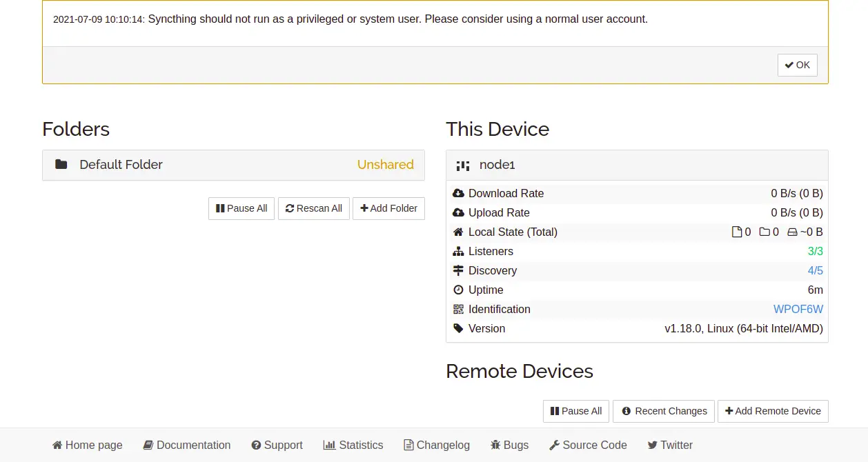
Task: Click the Upload Rate value 0 B/s
Action: click(x=797, y=213)
